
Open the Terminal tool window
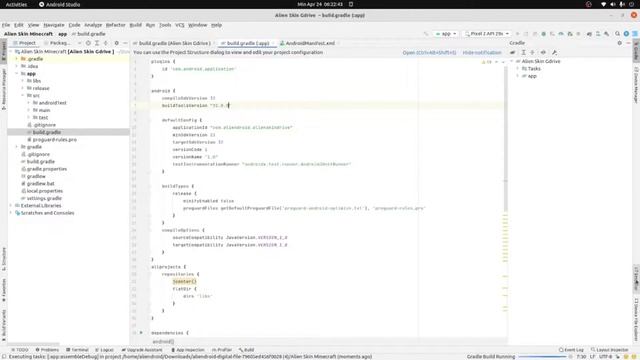77,350
